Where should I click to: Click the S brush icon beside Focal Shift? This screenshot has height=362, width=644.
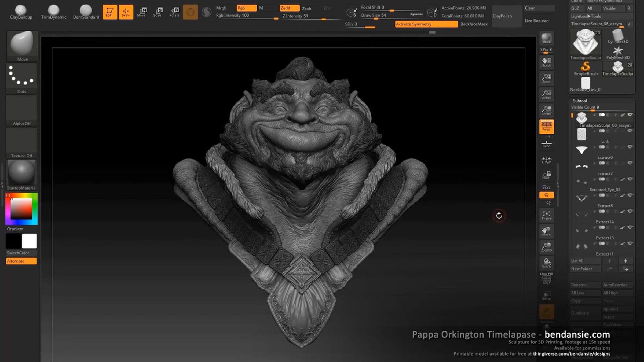(351, 12)
